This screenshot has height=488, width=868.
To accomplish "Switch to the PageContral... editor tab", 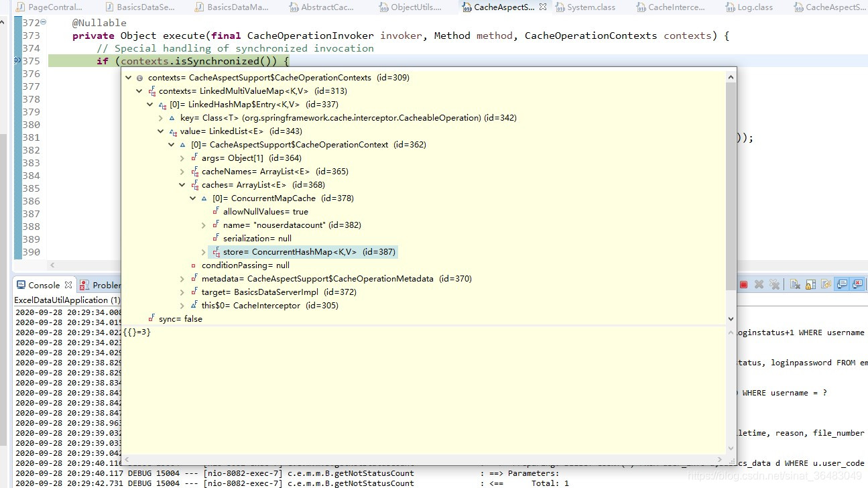I will tap(50, 7).
